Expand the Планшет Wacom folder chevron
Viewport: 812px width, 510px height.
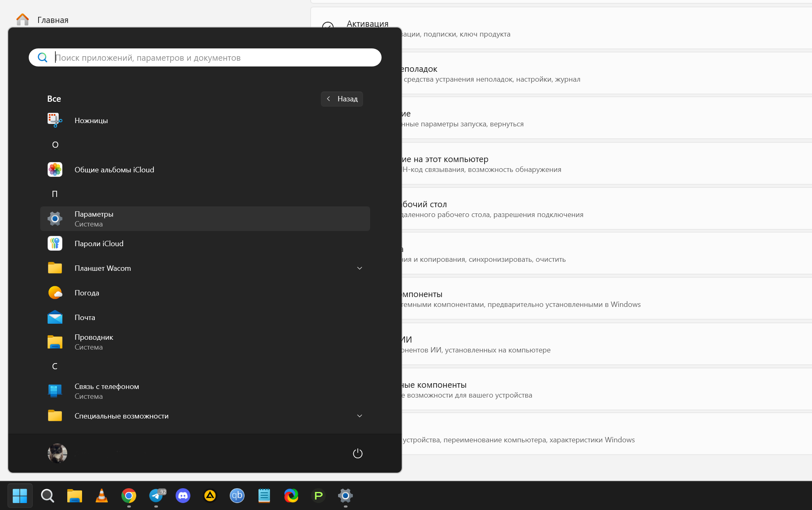coord(359,268)
